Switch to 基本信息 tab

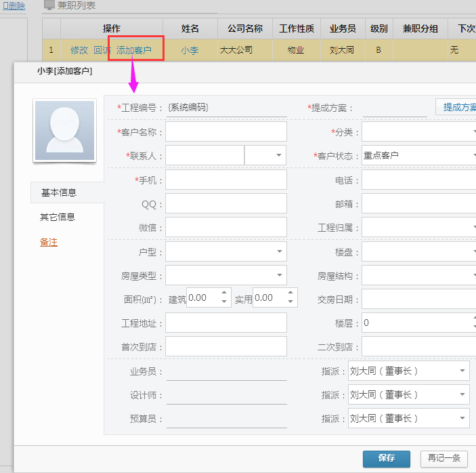(x=58, y=192)
